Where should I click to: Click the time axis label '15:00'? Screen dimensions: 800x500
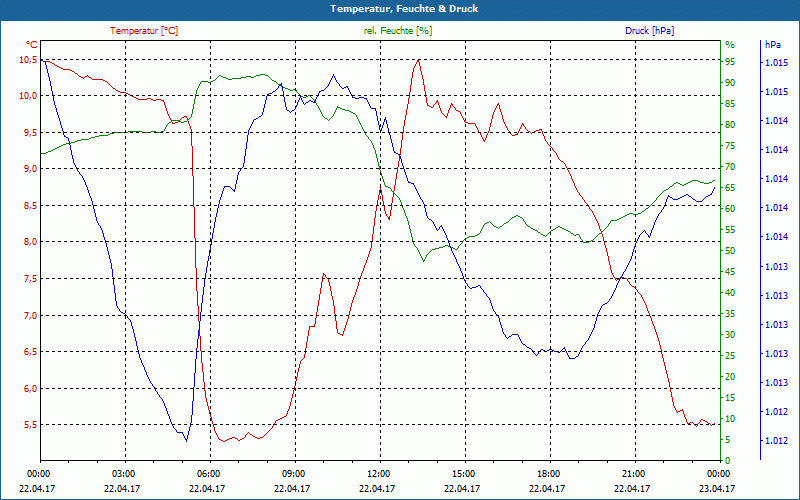point(463,473)
